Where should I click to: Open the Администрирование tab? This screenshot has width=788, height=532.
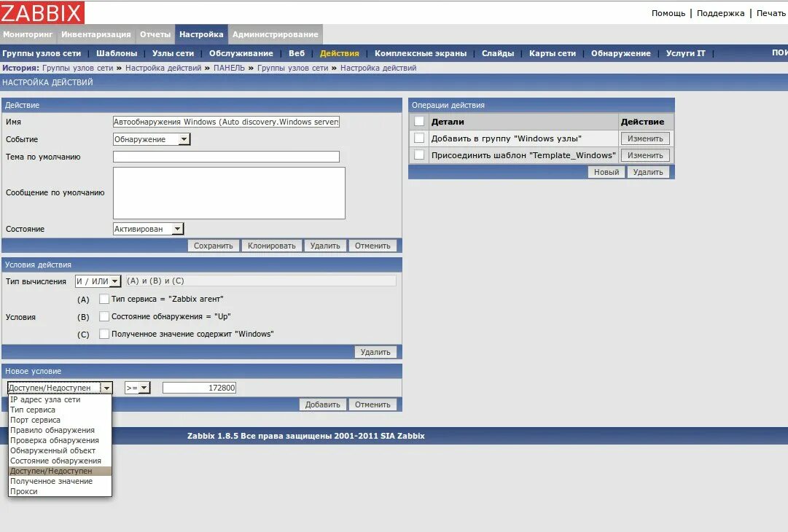275,34
